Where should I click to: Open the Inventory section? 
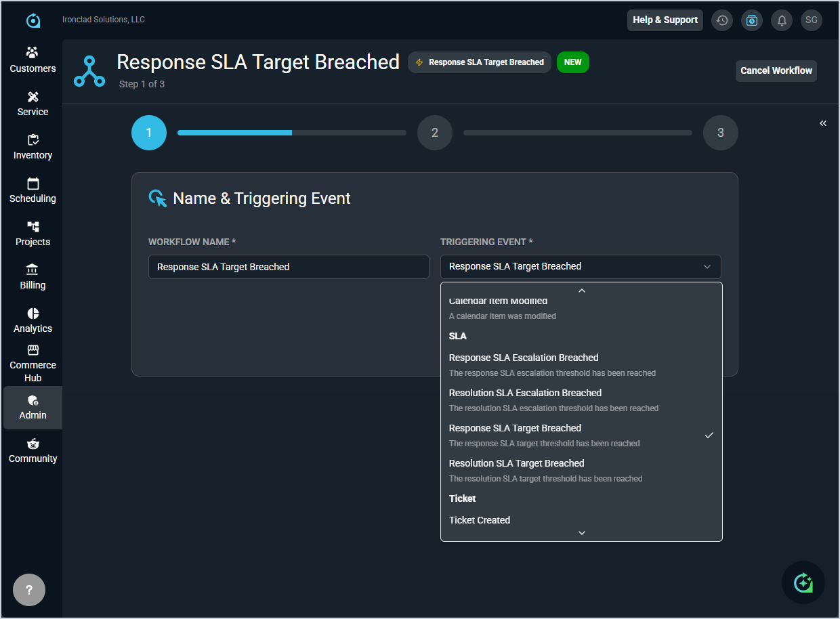33,147
